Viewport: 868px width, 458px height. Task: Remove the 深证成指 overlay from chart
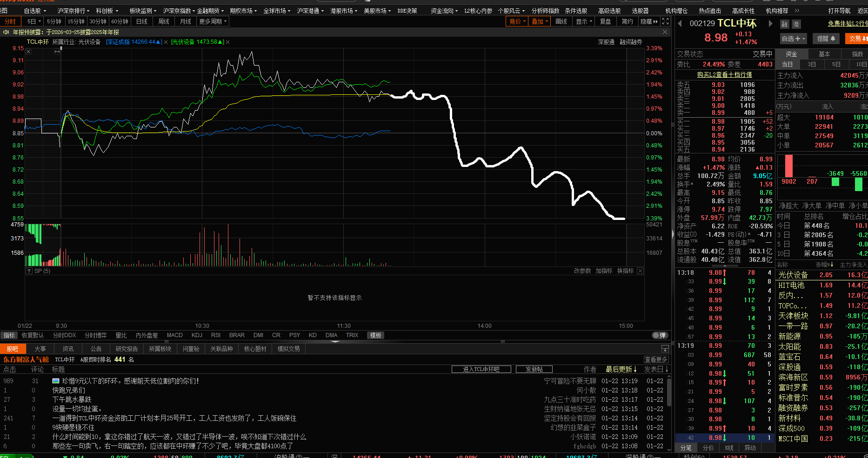[166, 42]
